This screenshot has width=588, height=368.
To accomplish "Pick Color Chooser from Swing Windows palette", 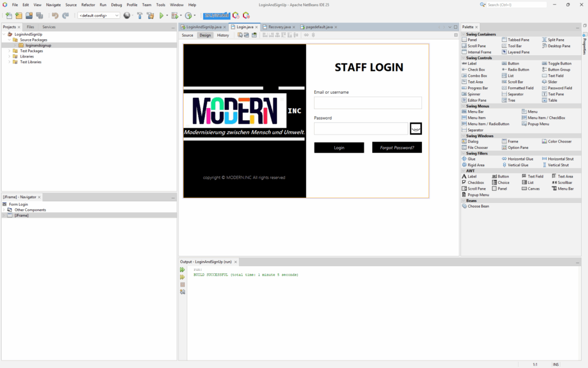I will point(557,141).
